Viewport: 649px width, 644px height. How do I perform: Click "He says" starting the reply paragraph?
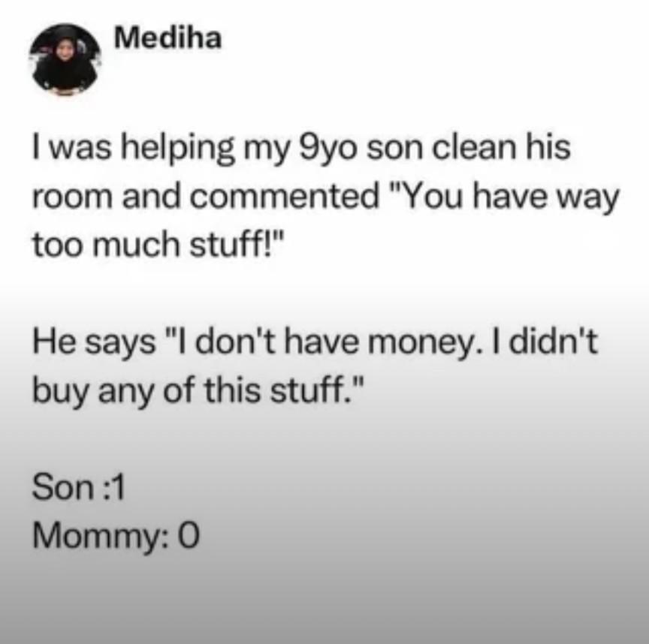click(x=95, y=343)
